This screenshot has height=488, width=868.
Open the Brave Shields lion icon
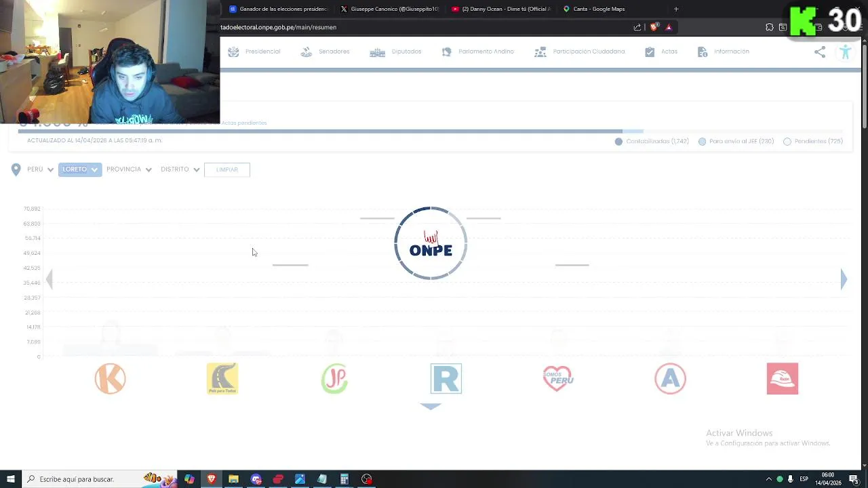654,27
